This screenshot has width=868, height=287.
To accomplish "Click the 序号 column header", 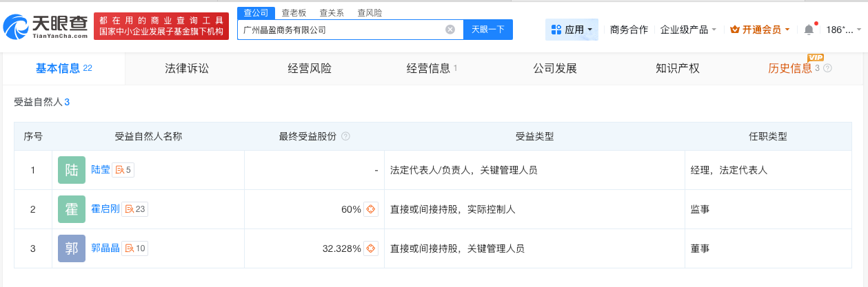I will tap(33, 136).
